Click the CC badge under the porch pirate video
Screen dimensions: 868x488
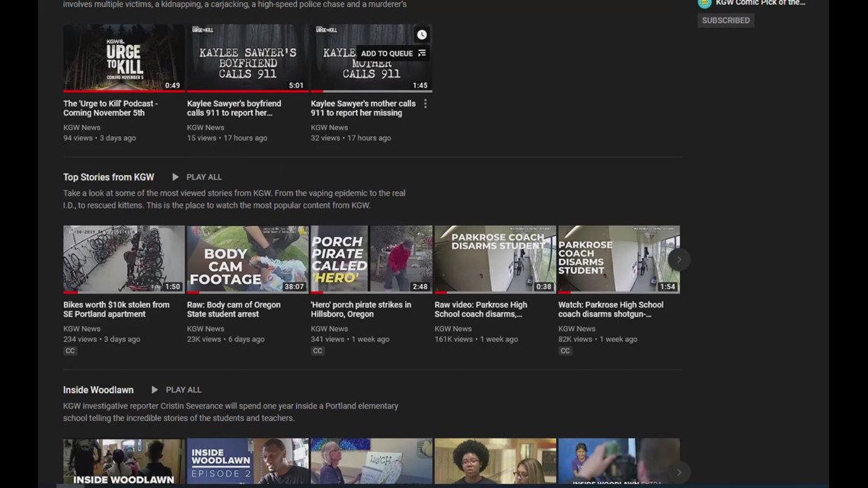tap(318, 350)
